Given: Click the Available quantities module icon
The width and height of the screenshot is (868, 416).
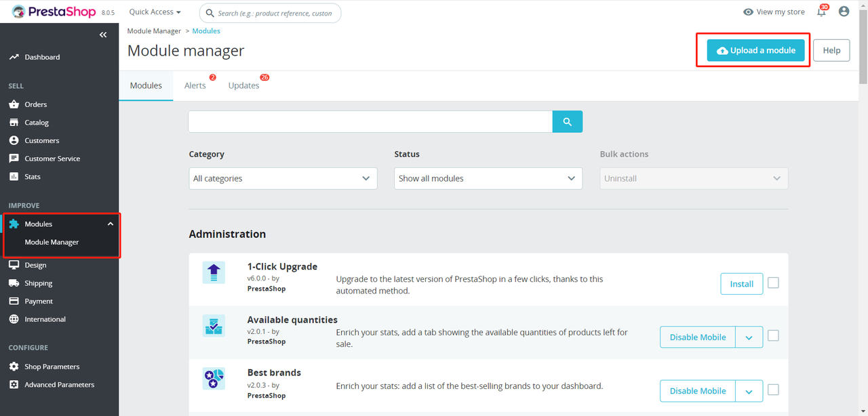Looking at the screenshot, I should click(214, 326).
